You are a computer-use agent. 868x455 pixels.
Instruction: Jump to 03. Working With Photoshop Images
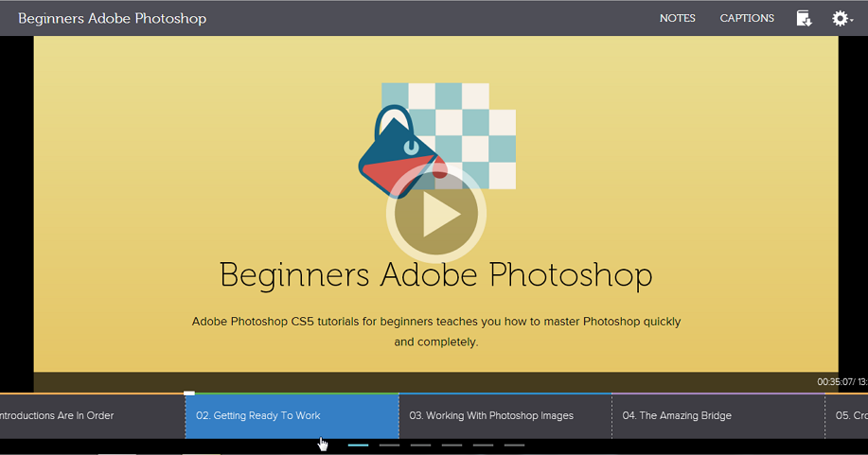point(505,415)
